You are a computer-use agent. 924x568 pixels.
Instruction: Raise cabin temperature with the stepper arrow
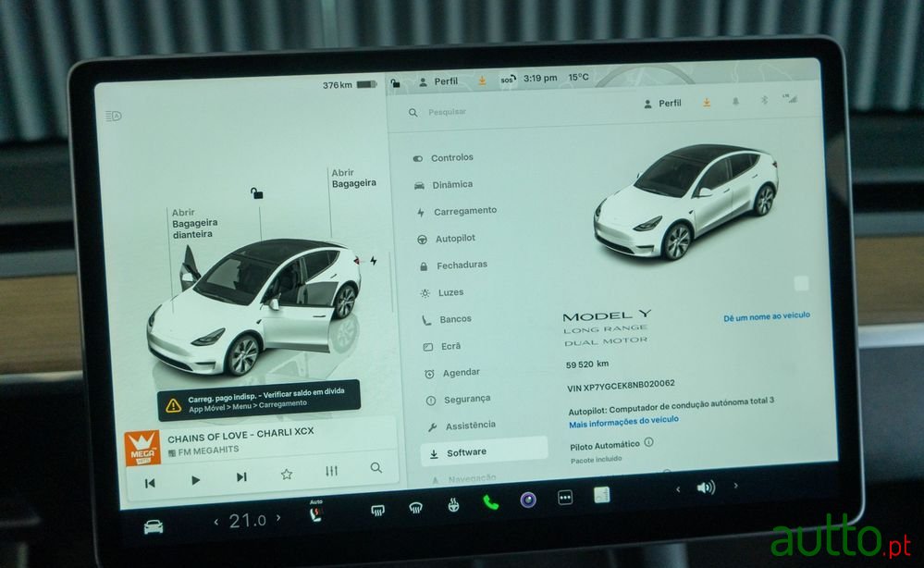click(x=280, y=520)
